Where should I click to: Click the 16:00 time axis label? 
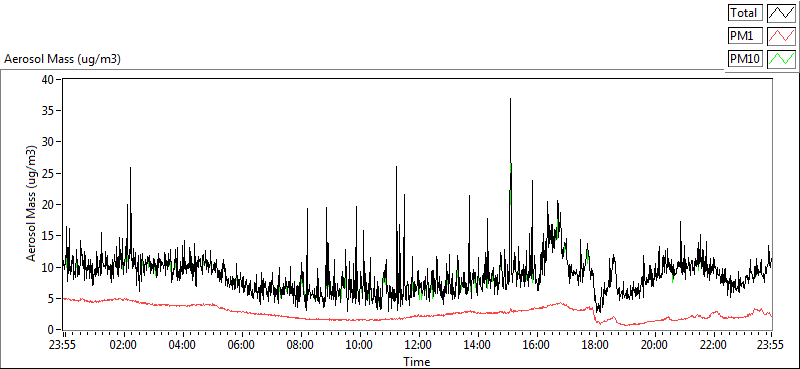coord(536,344)
